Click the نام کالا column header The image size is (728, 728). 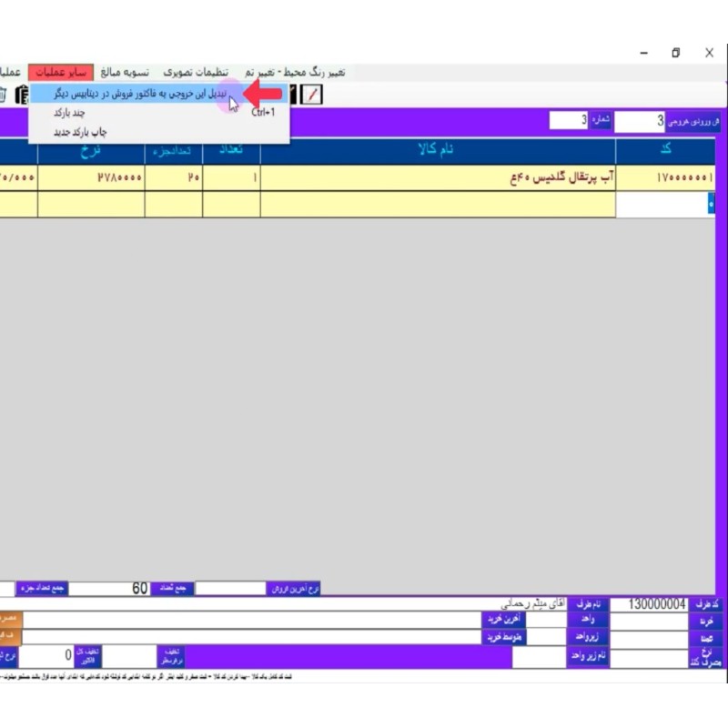pyautogui.click(x=438, y=151)
